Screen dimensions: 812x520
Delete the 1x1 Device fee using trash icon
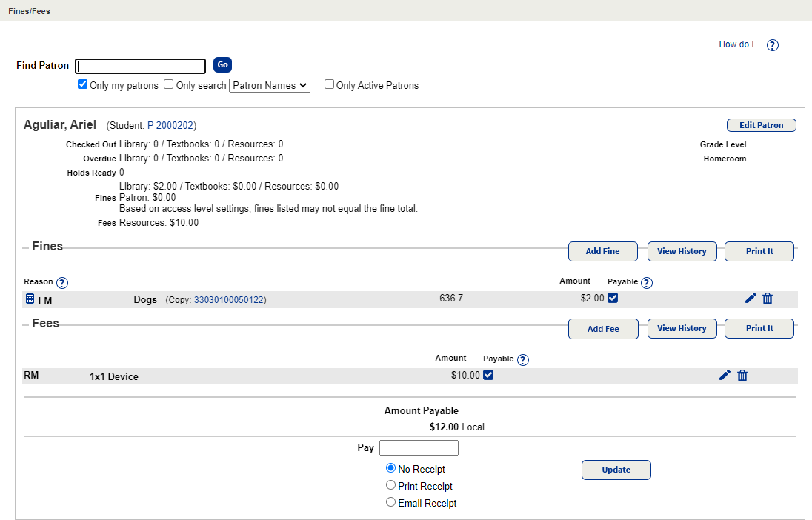click(x=742, y=376)
